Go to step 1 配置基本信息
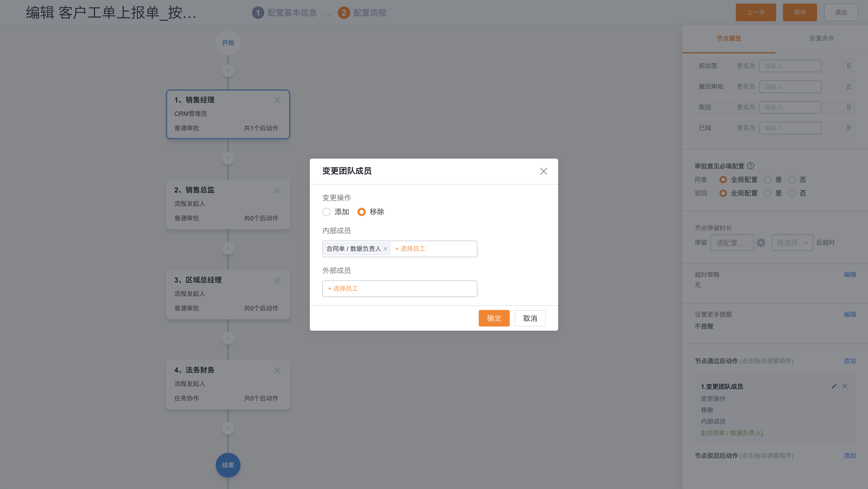The height and width of the screenshot is (489, 868). pyautogui.click(x=285, y=13)
